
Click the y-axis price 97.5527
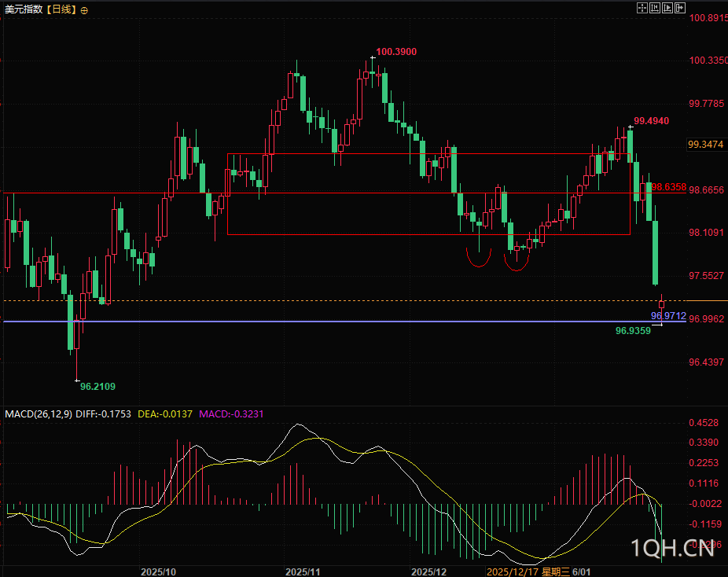(706, 276)
